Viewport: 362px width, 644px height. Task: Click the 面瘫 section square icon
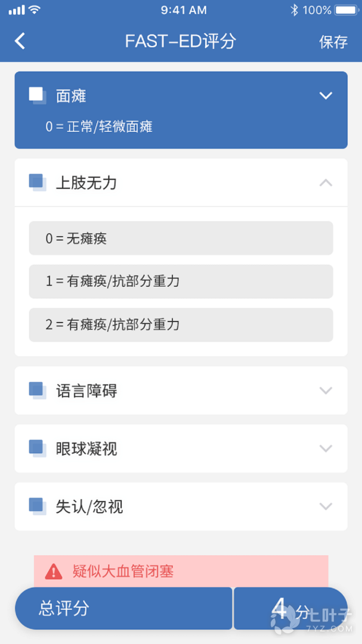pyautogui.click(x=37, y=95)
